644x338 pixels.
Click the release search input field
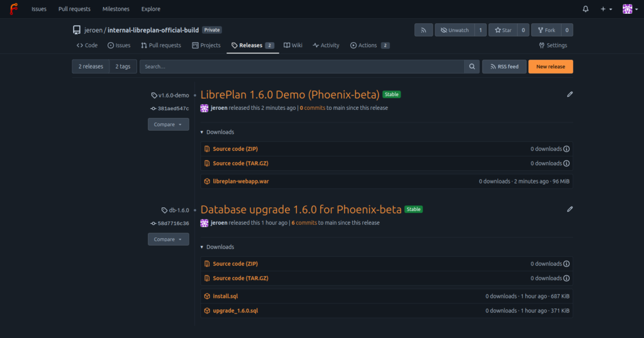302,67
